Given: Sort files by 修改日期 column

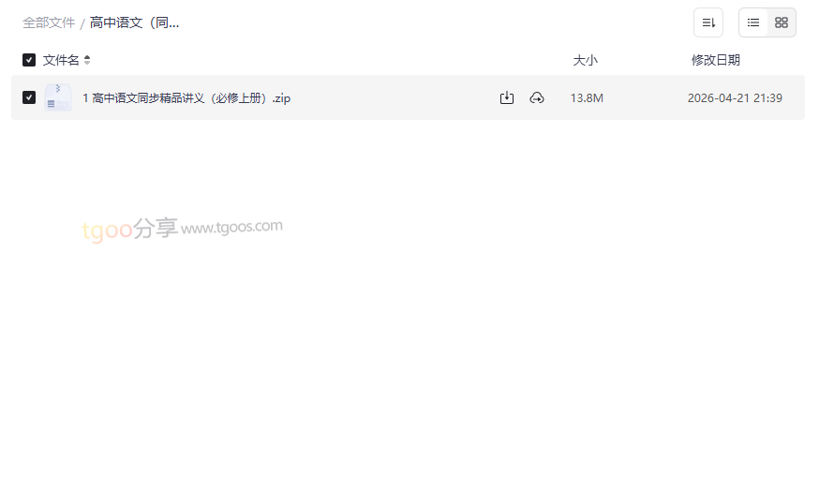Looking at the screenshot, I should 716,60.
